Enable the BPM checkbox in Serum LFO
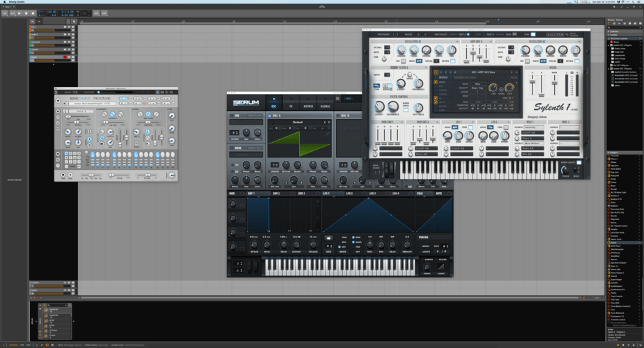This screenshot has height=348, width=644. (x=353, y=237)
